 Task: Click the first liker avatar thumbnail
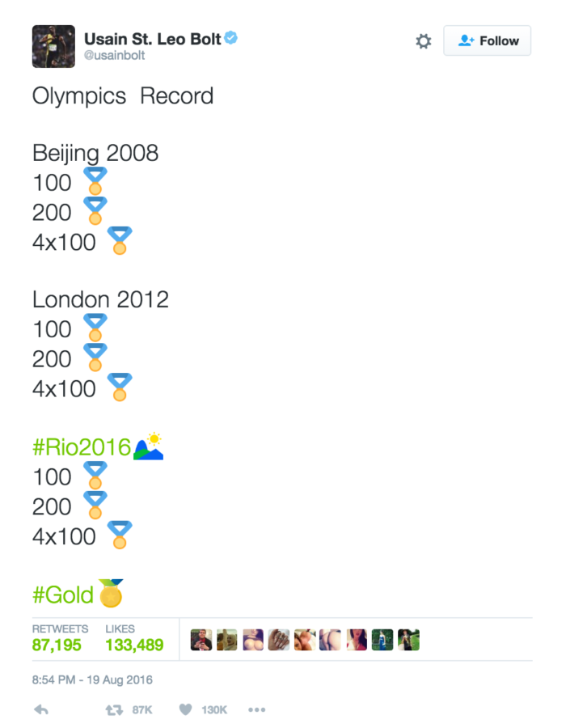[201, 640]
